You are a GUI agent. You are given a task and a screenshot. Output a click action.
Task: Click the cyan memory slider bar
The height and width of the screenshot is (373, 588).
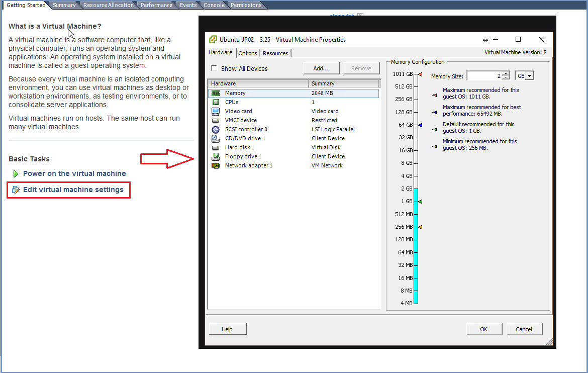tap(416, 246)
